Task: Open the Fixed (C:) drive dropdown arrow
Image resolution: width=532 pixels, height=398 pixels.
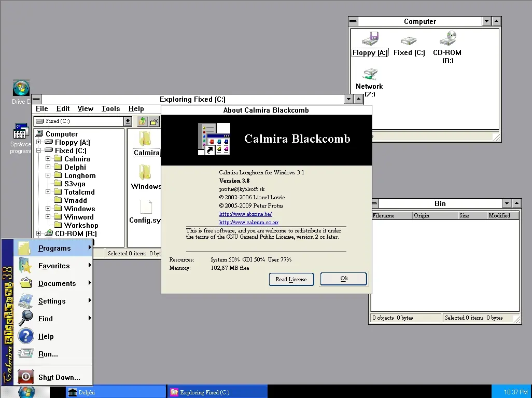Action: pyautogui.click(x=128, y=121)
